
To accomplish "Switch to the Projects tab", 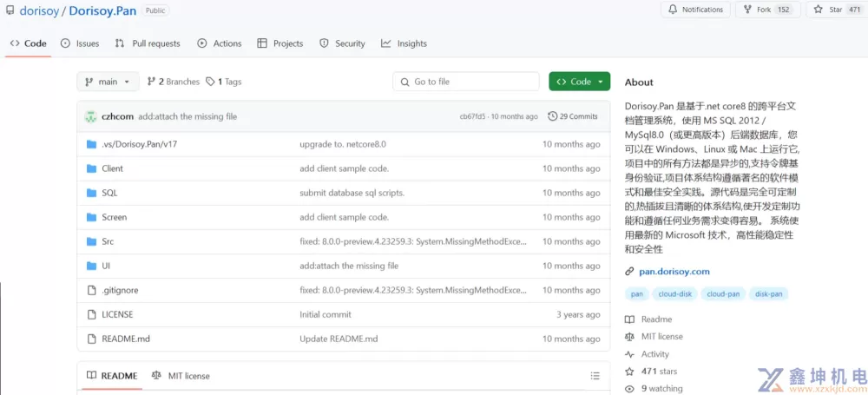I will point(280,43).
